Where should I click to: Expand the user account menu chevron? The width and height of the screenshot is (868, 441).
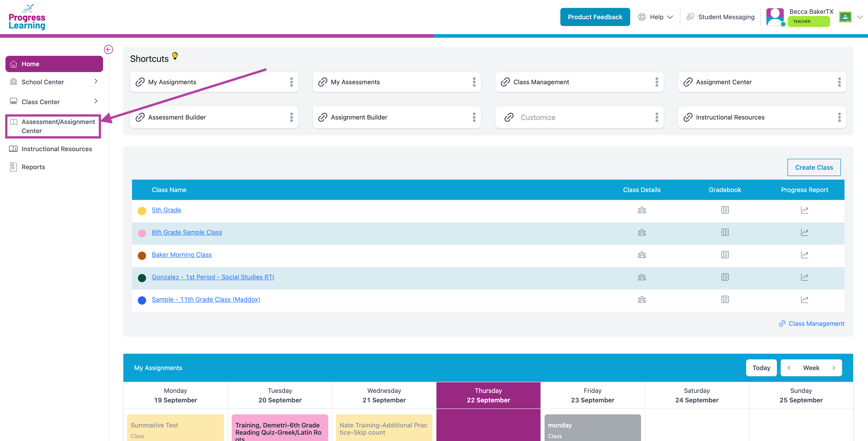[860, 17]
